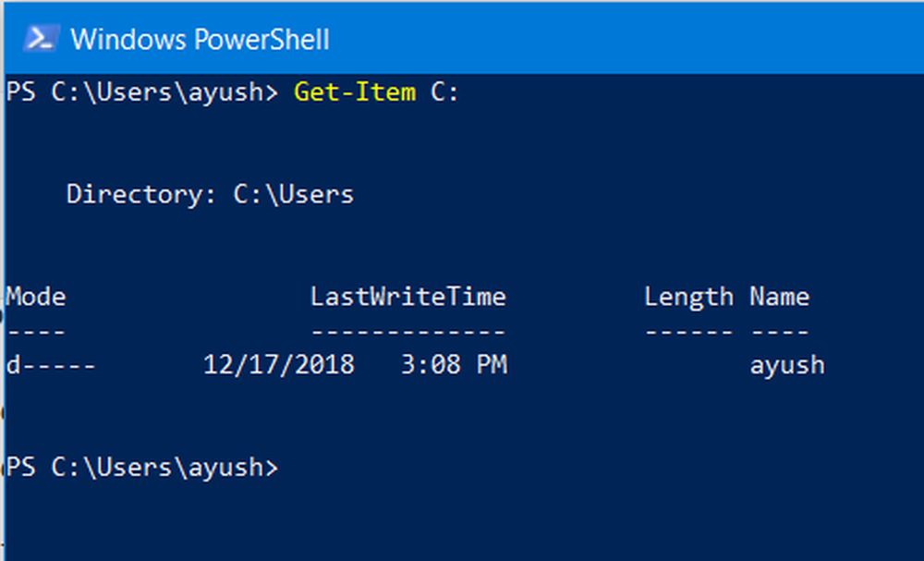The image size is (924, 561).
Task: Click the LastWriteTime column header
Action: pyautogui.click(x=407, y=297)
